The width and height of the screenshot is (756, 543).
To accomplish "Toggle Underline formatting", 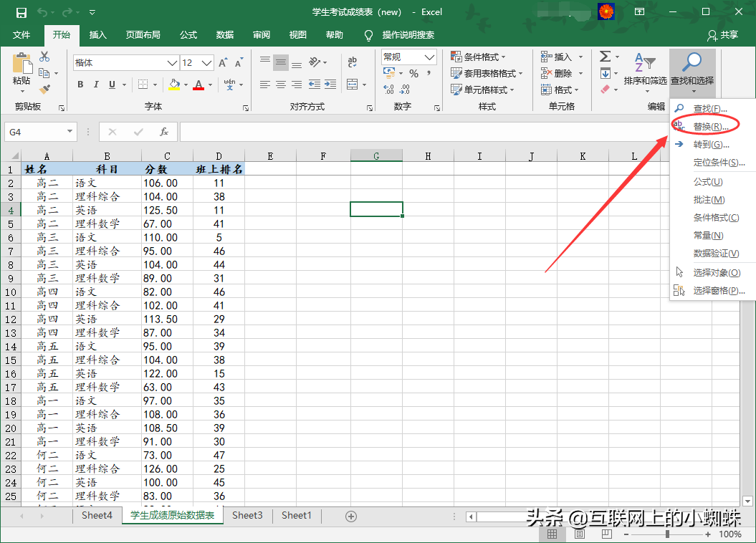I will click(x=112, y=85).
